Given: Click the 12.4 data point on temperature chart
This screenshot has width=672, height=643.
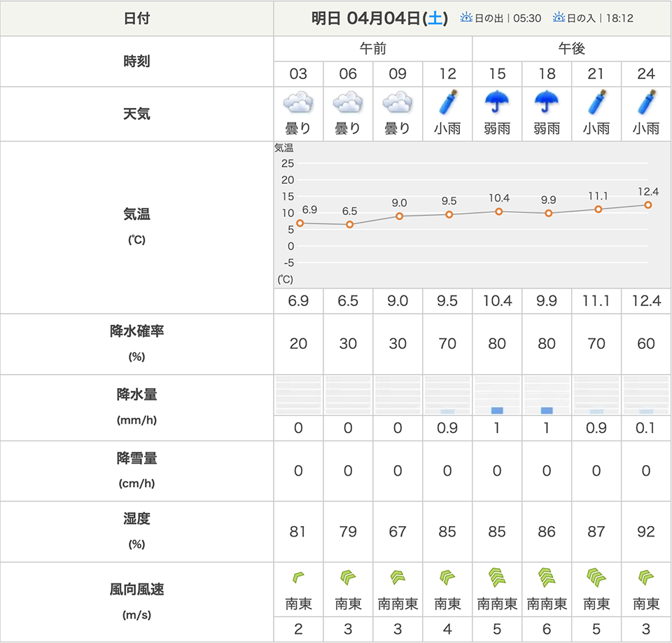Looking at the screenshot, I should 648,205.
